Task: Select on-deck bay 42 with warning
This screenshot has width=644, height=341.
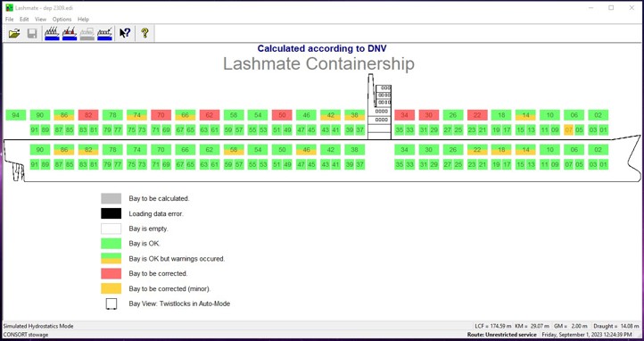Action: click(x=330, y=115)
